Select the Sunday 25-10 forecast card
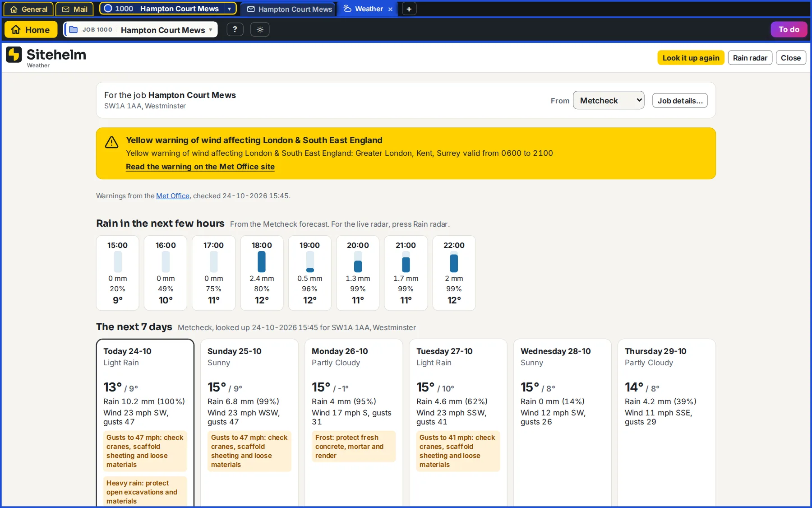This screenshot has height=508, width=812. [249, 423]
